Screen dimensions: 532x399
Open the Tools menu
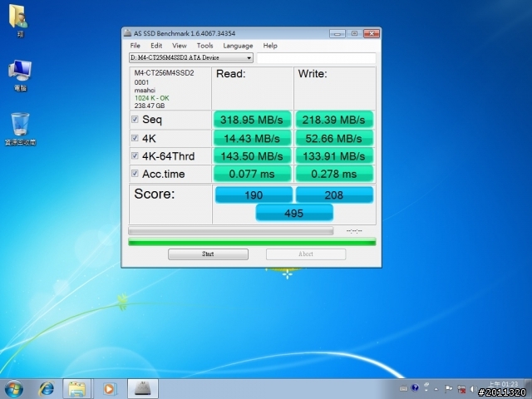(x=205, y=46)
